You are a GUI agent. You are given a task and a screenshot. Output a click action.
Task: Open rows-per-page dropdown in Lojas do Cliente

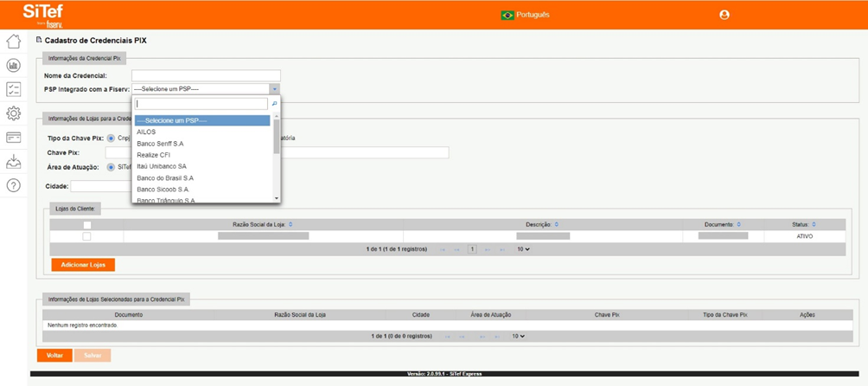[x=523, y=249]
